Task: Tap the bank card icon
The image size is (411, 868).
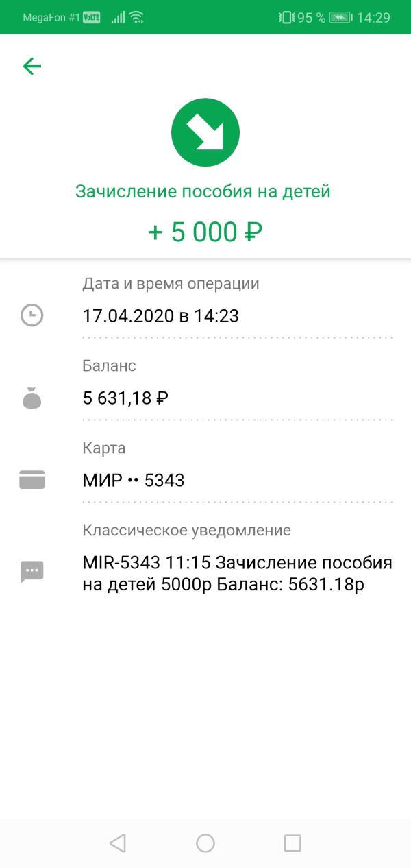Action: click(32, 479)
